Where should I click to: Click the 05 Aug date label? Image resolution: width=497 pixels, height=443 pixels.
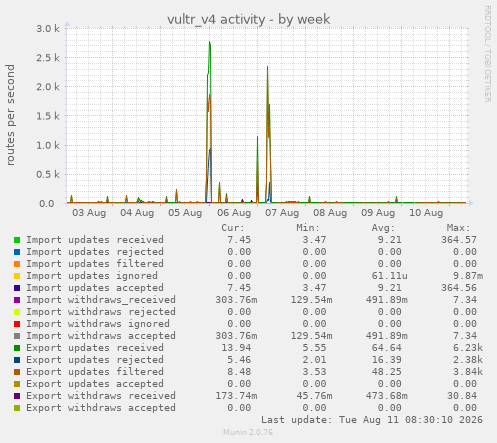pos(185,213)
